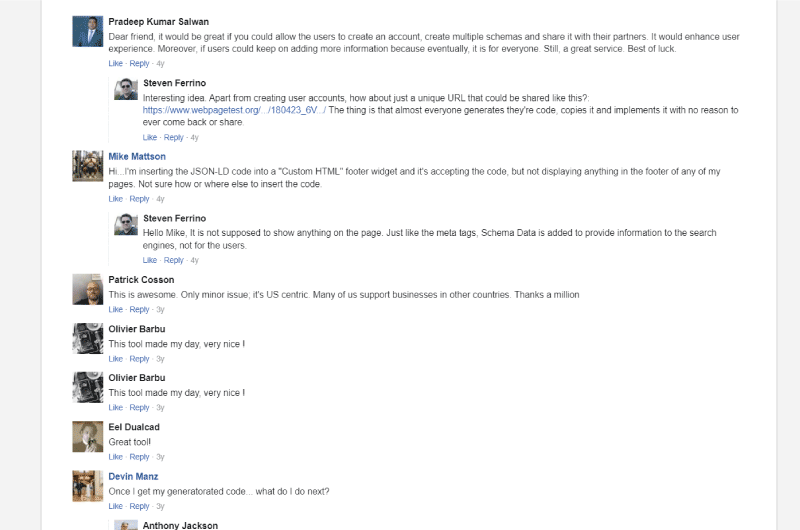Visit Mike Mattson's profile name link

point(137,157)
